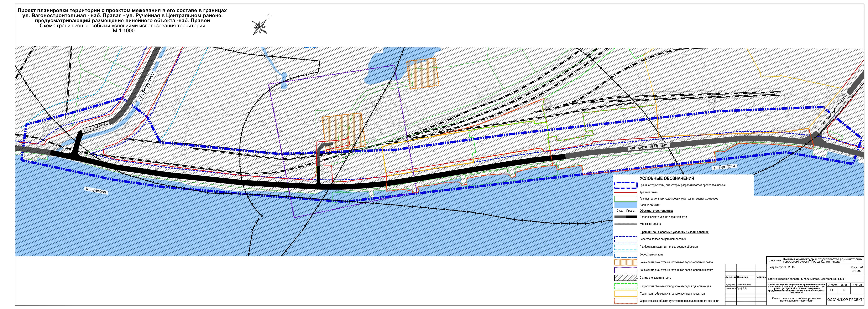Click the purple dashed zone II legend box
868x309 pixels.
pyautogui.click(x=625, y=270)
